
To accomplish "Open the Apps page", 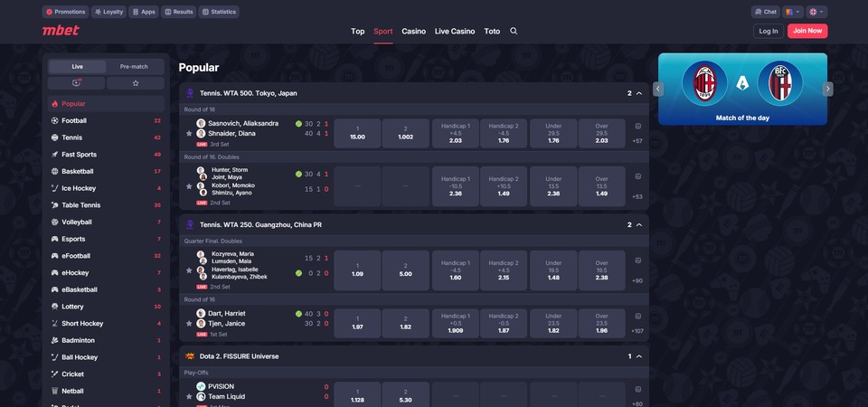I will click(144, 12).
